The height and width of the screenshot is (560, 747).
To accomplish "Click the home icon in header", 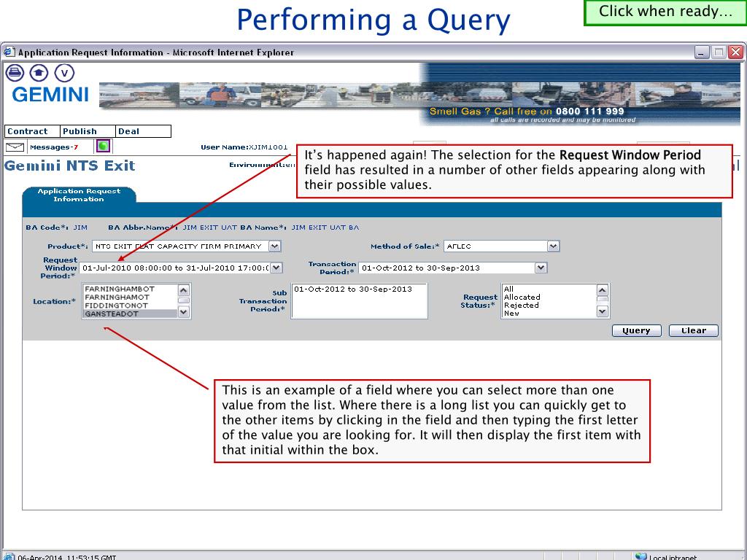I will (x=39, y=73).
